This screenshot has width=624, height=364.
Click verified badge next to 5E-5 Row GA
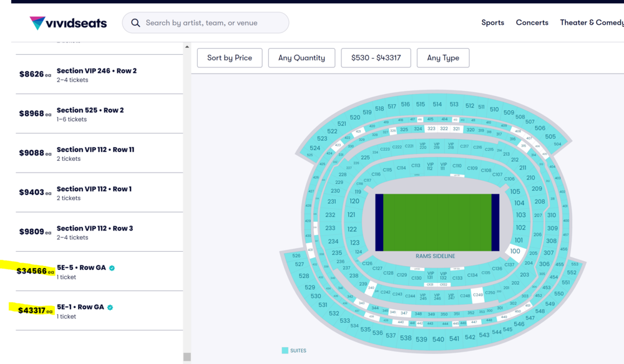click(112, 268)
